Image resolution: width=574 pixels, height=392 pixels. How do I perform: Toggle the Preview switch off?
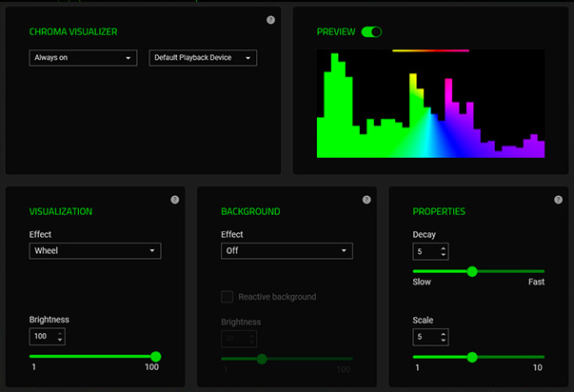coord(371,32)
